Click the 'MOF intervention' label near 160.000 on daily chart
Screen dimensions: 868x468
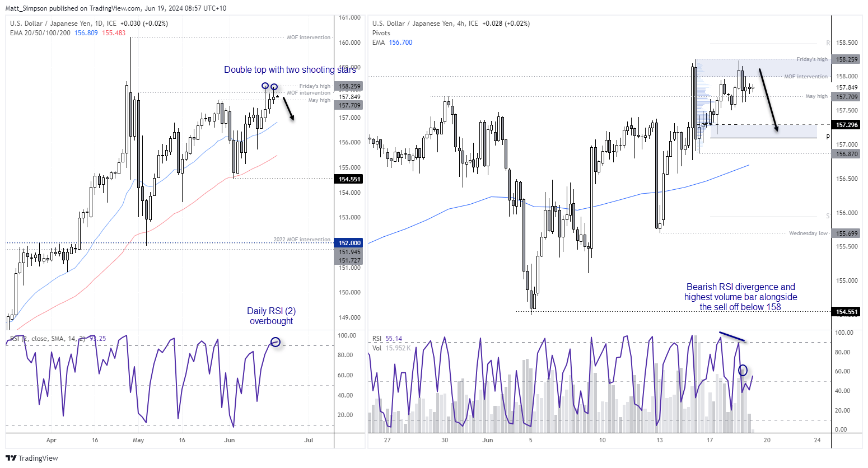[x=309, y=38]
